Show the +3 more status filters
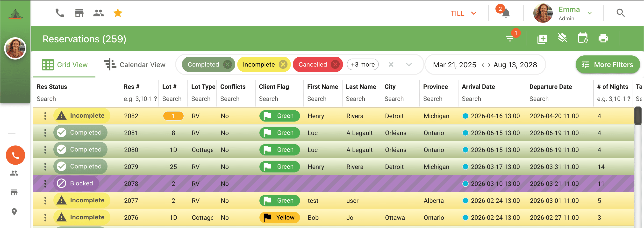This screenshot has width=644, height=228. 363,65
